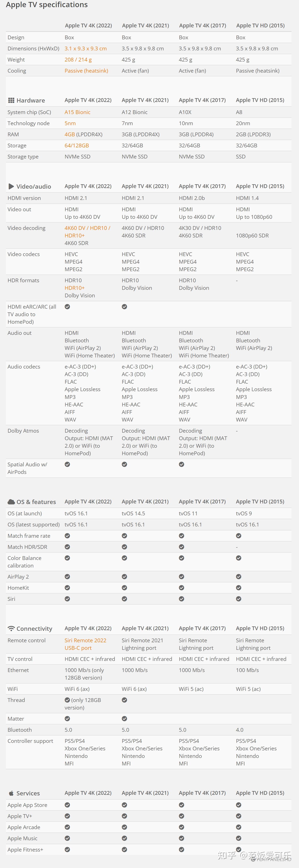This screenshot has height=868, width=299.
Task: Click Match frame rate checkmark for Apple TV HD (2015)
Action: pyautogui.click(x=239, y=536)
